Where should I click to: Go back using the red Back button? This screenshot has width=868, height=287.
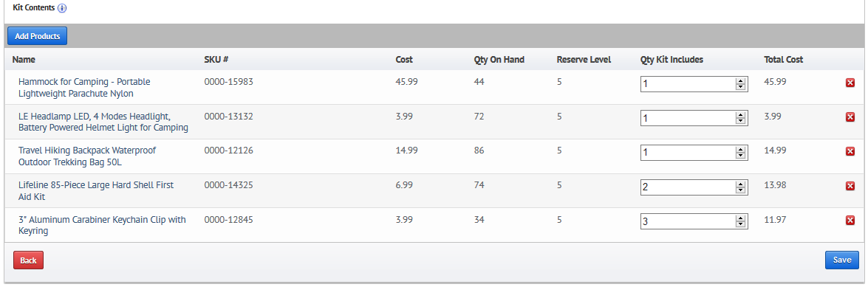[28, 260]
